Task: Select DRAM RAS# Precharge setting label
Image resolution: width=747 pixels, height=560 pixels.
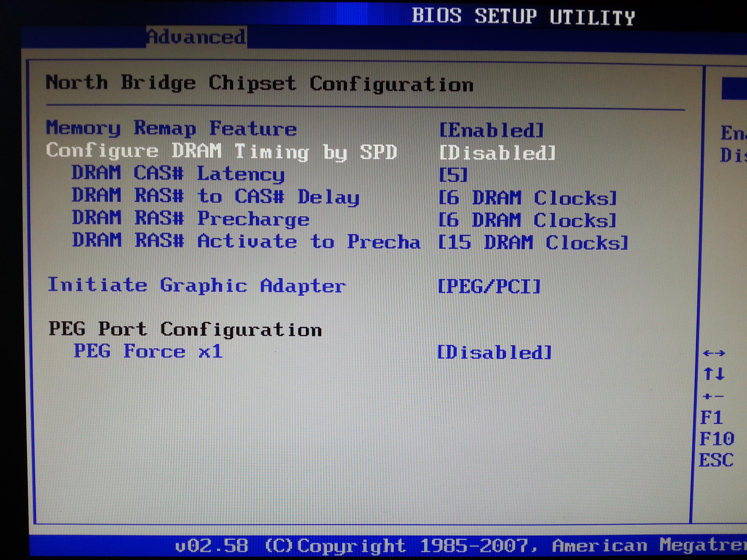Action: [x=191, y=218]
